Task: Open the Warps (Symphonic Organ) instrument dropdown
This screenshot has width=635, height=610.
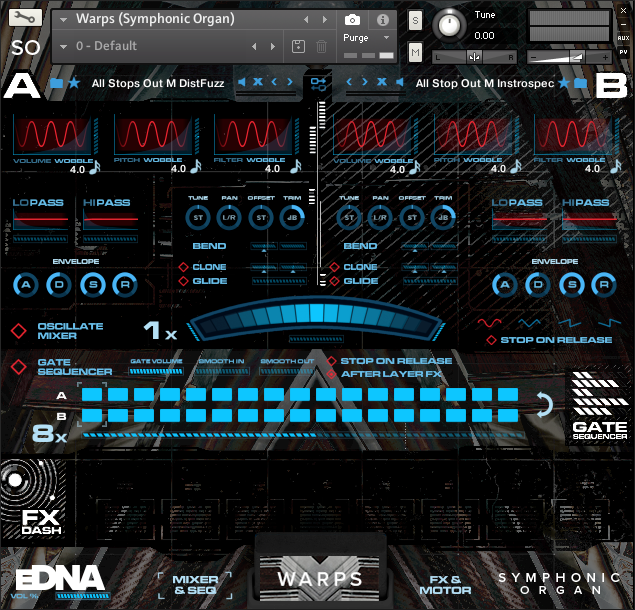Action: coord(64,19)
